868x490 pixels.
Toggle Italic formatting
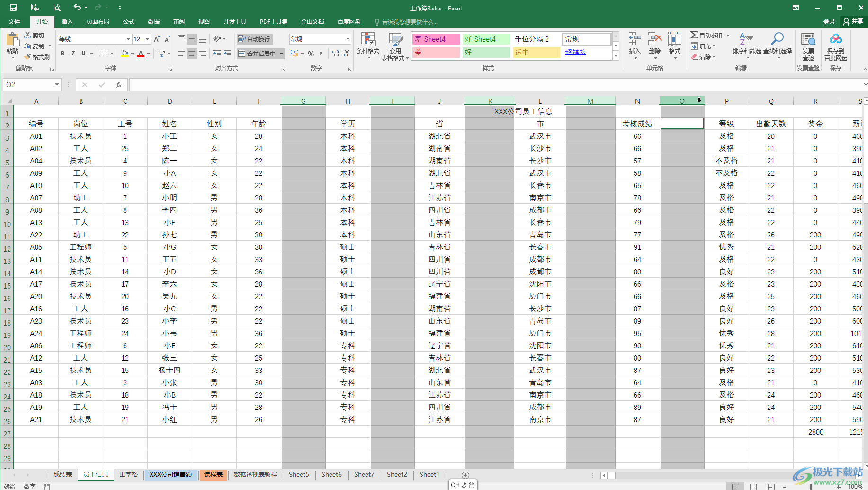[x=73, y=54]
